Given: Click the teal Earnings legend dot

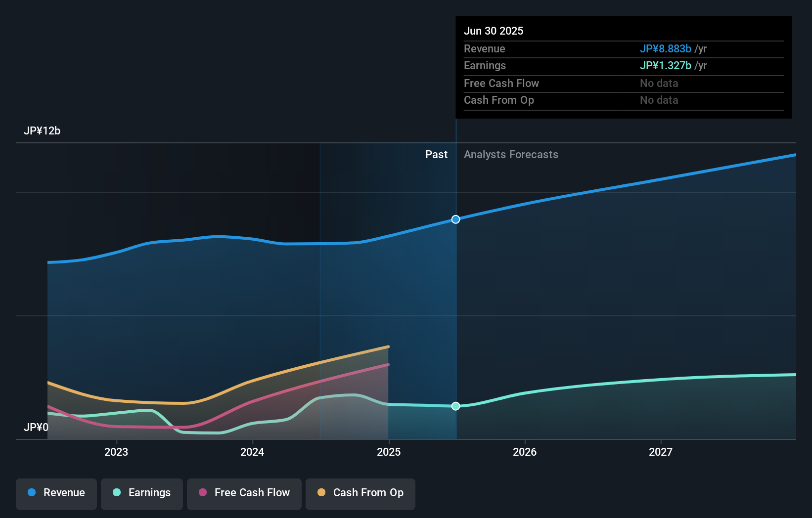Looking at the screenshot, I should coord(117,493).
